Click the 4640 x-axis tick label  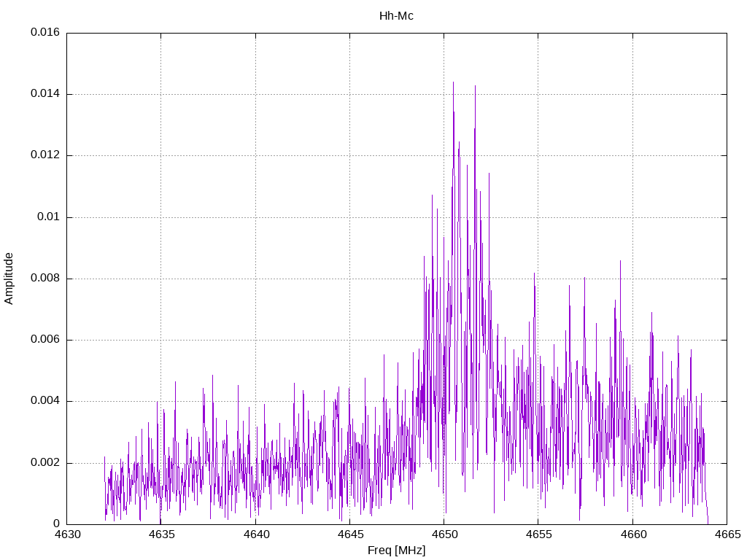coord(255,534)
